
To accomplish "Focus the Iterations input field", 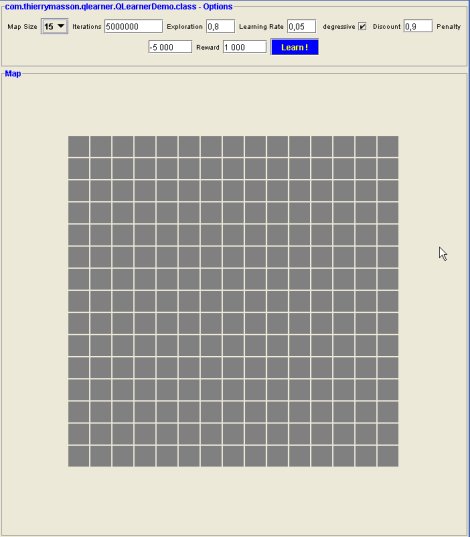I will tap(133, 26).
